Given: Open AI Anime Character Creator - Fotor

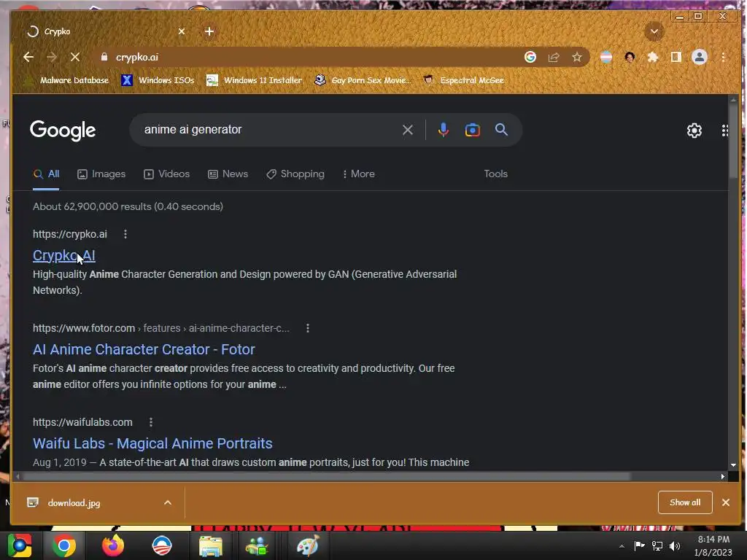Looking at the screenshot, I should point(144,349).
